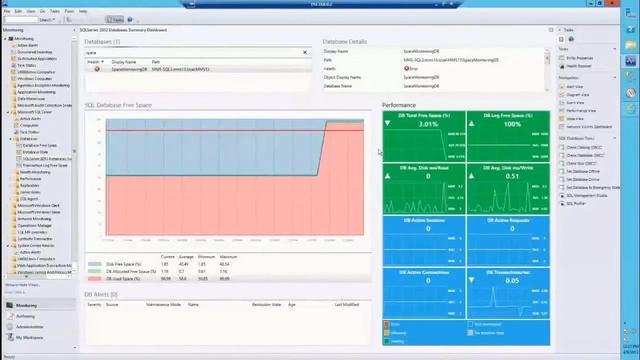Select Active Alerts under Monitoring root

[27, 45]
